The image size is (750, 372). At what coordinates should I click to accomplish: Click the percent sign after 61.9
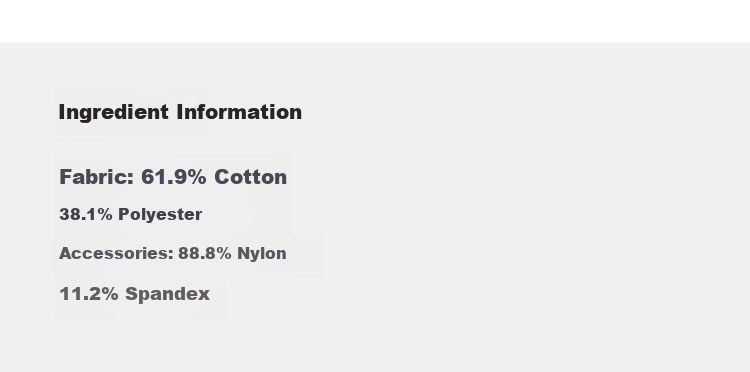197,177
